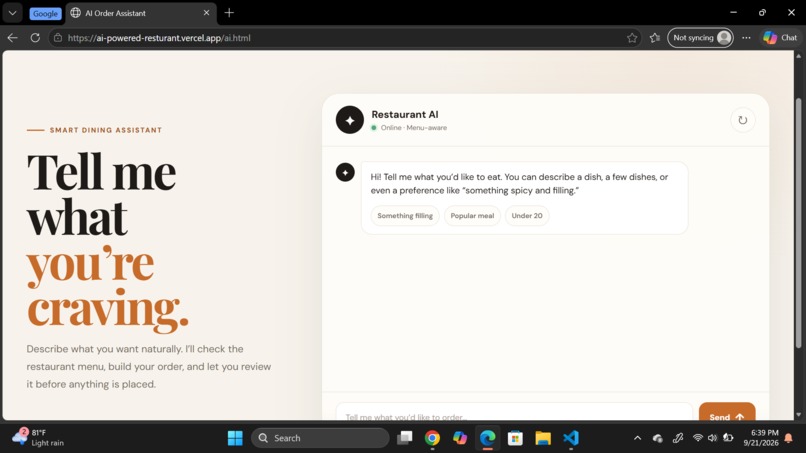Click the 'Restaurant AI' chat title
Image resolution: width=806 pixels, height=453 pixels.
point(405,114)
